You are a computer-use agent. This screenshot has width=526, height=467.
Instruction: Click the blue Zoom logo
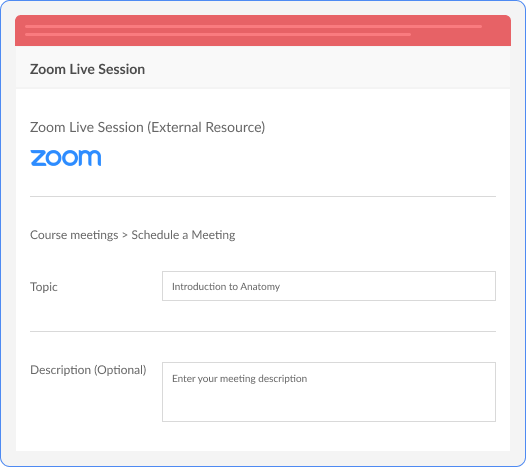tap(66, 158)
